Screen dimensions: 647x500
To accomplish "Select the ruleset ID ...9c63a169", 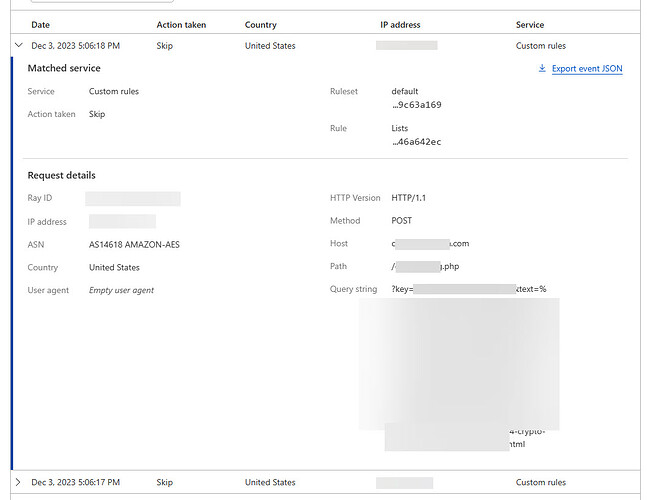I will [416, 105].
